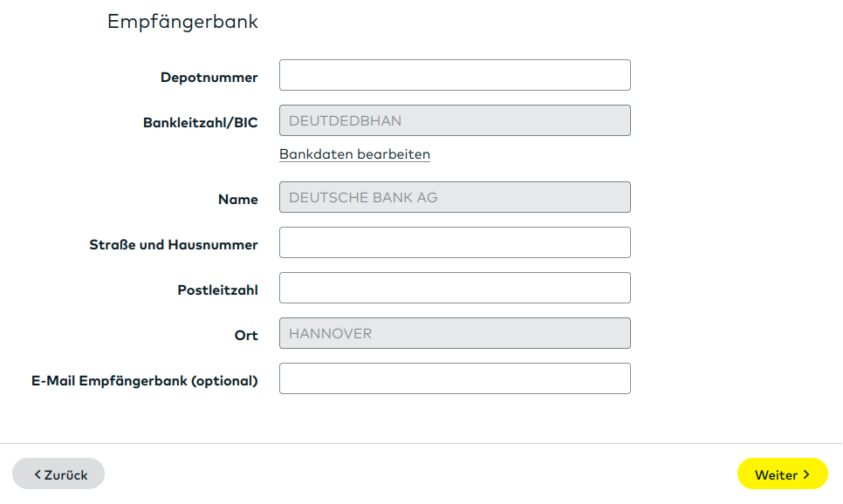This screenshot has width=843, height=504.
Task: Select the Postleitzahl input field
Action: pyautogui.click(x=455, y=288)
